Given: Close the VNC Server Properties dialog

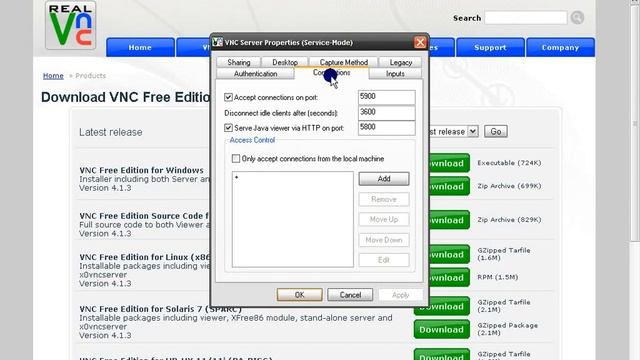Looking at the screenshot, I should 420,42.
